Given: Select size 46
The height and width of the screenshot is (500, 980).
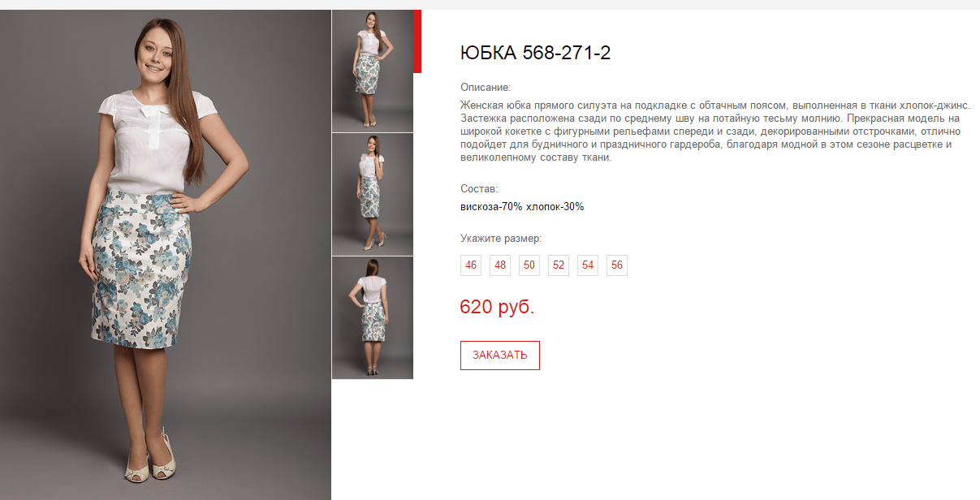Looking at the screenshot, I should [x=471, y=265].
